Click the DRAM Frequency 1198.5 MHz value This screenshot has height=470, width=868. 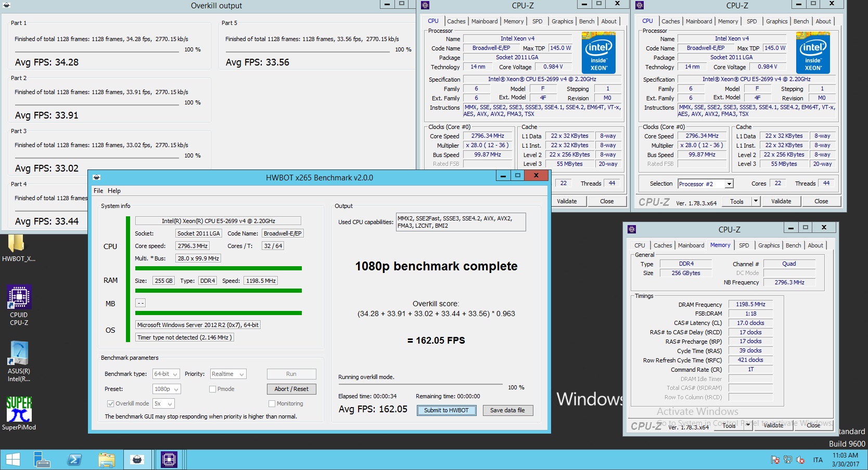click(x=750, y=304)
